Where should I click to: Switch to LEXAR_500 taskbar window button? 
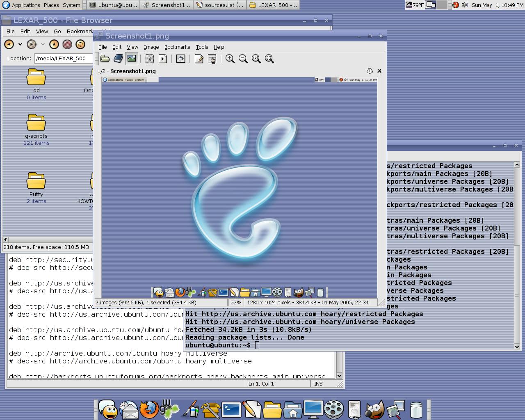(x=273, y=5)
